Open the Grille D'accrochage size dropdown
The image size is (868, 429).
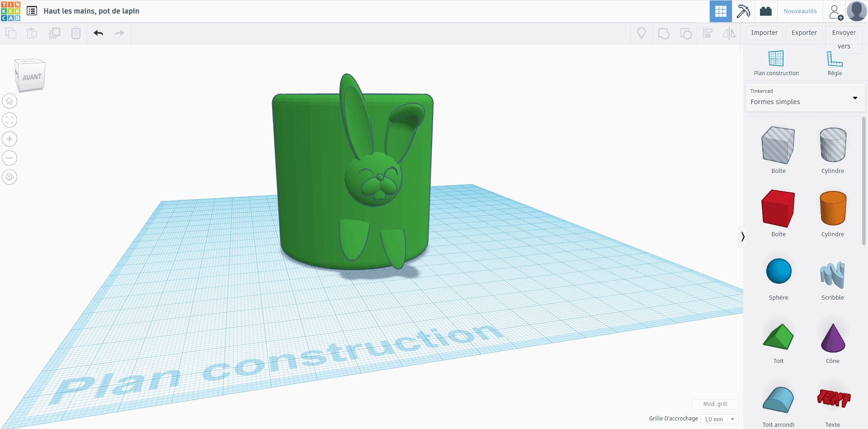pyautogui.click(x=720, y=419)
